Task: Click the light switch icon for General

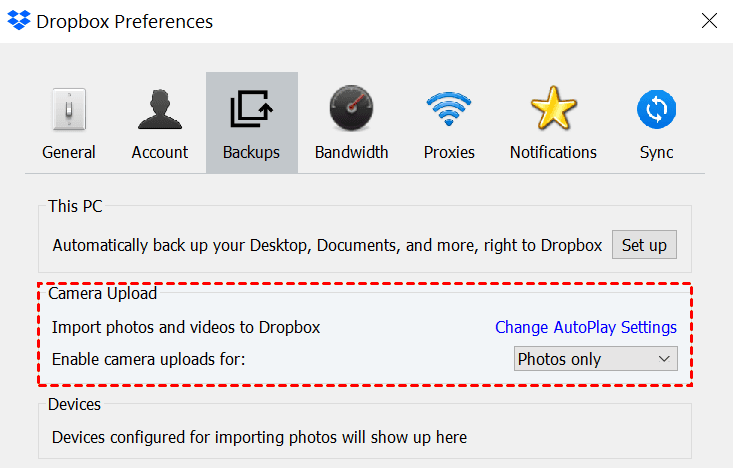Action: (69, 110)
